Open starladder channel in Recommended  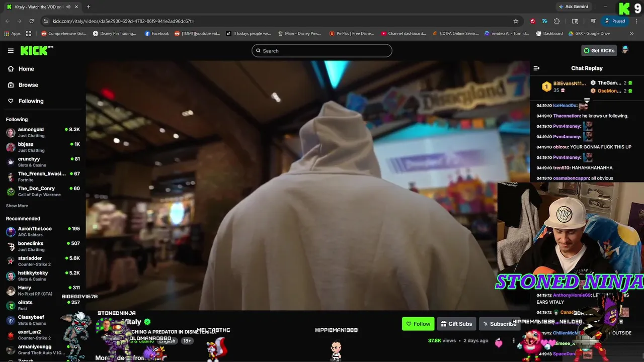[x=43, y=261]
